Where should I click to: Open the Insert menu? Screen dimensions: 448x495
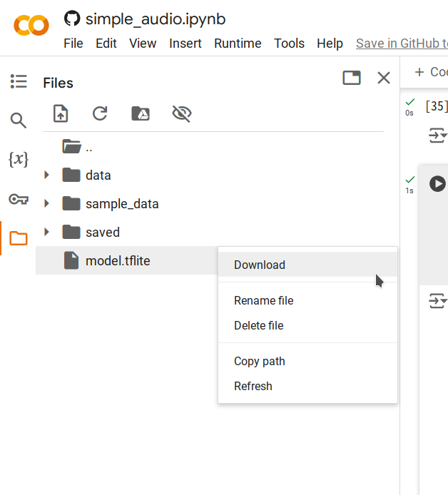[185, 44]
